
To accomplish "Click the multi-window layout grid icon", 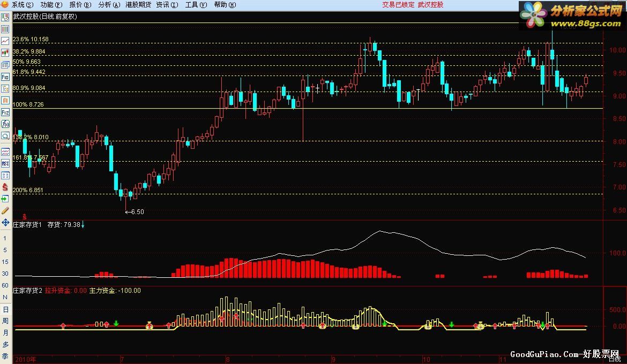I will pos(5,176).
